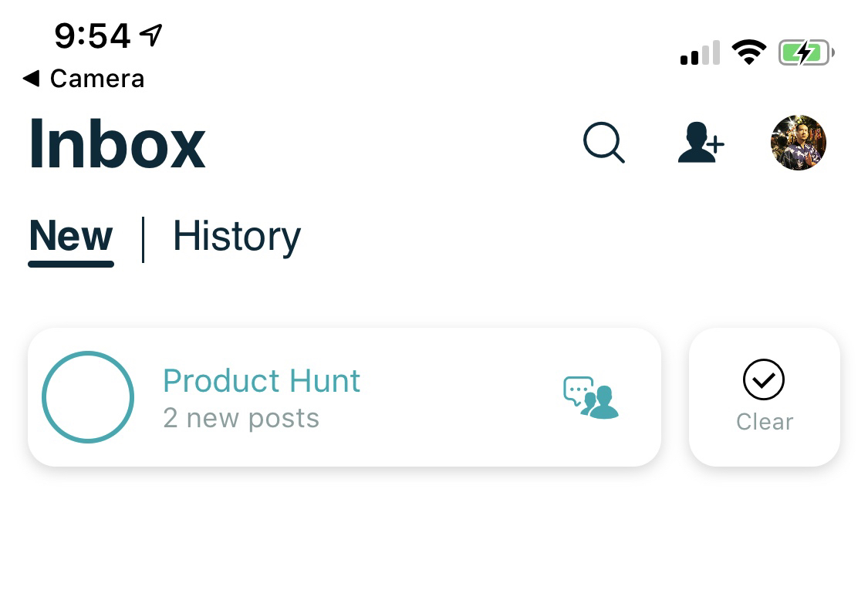The height and width of the screenshot is (590, 868).
Task: Tap the Inbox heading
Action: [x=117, y=144]
